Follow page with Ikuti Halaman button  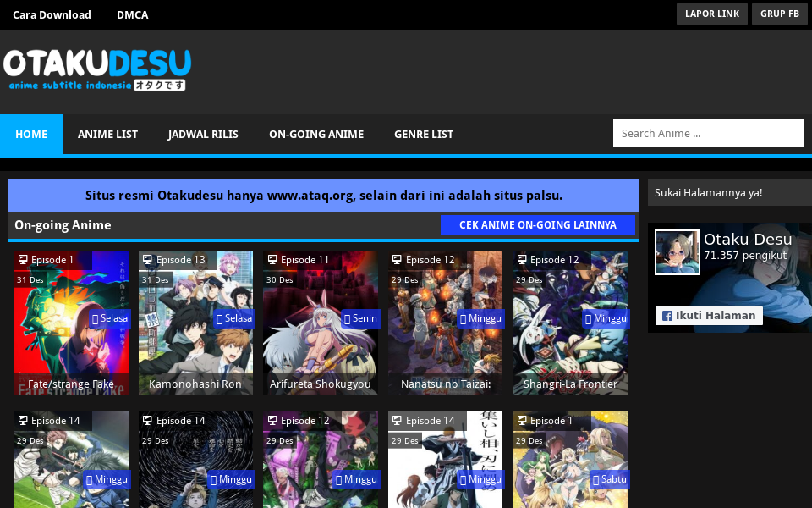pos(709,316)
